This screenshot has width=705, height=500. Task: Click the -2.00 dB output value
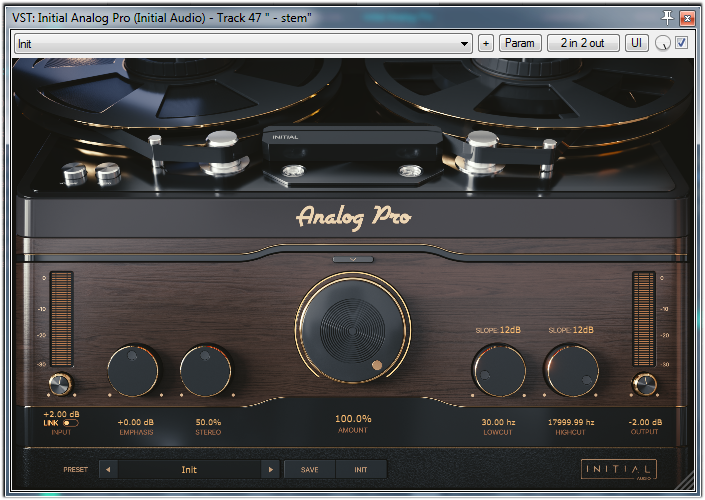click(x=645, y=422)
